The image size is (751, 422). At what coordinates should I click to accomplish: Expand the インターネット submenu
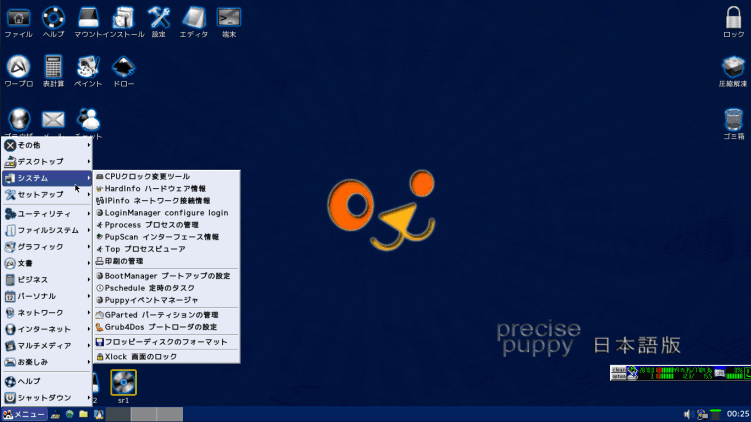(47, 329)
